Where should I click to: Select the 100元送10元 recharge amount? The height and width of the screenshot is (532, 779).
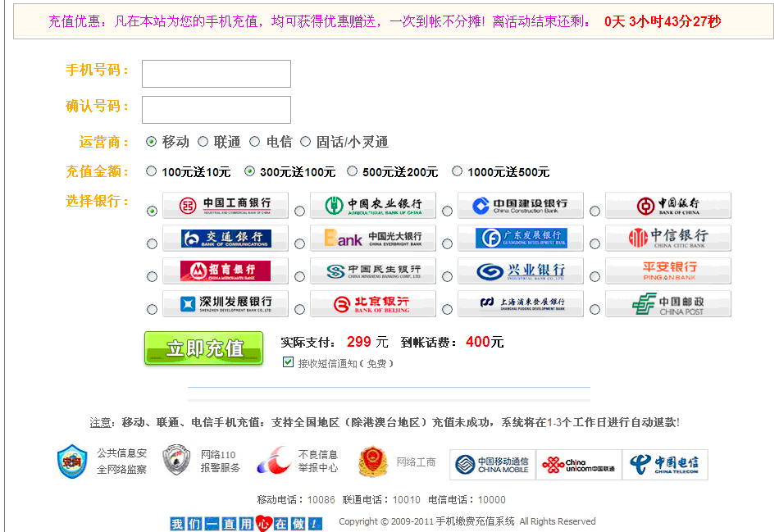pyautogui.click(x=151, y=171)
